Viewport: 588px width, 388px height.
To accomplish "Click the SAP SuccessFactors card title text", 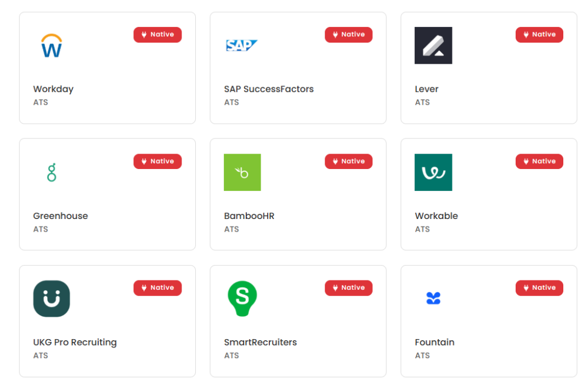I will pos(269,89).
